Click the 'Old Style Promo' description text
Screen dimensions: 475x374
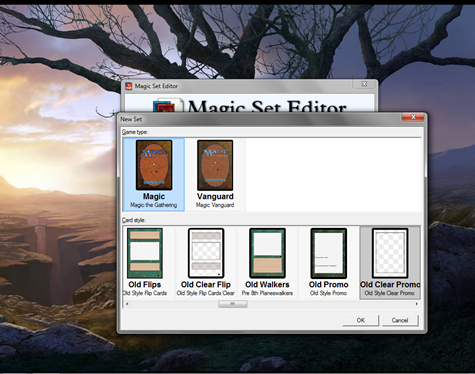coord(328,293)
